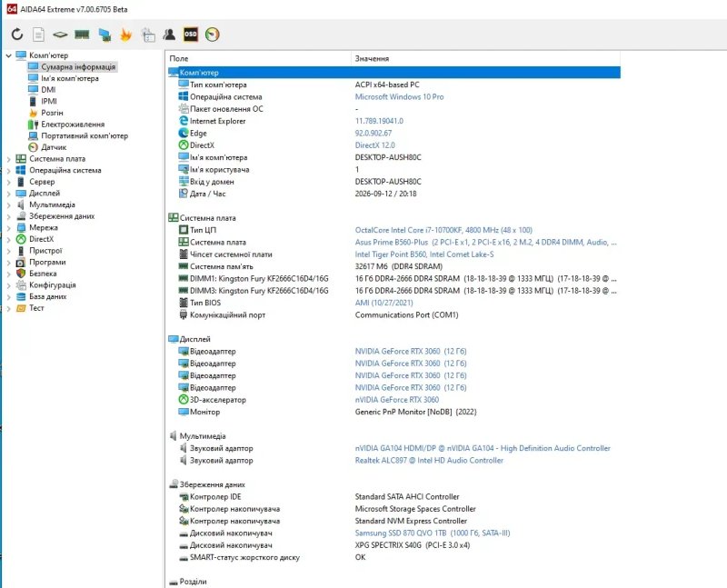The width and height of the screenshot is (727, 588).
Task: Open the DirectX 12.0 link
Action: click(x=375, y=145)
